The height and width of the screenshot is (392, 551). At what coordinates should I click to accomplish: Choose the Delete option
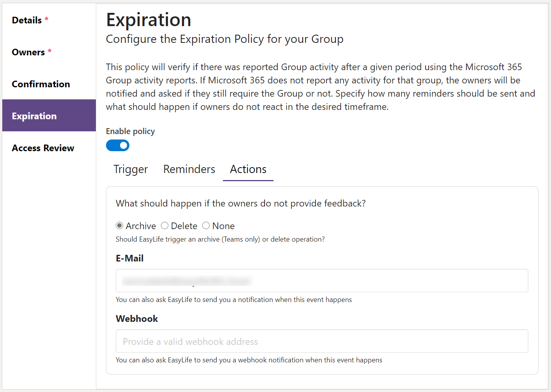click(x=164, y=226)
